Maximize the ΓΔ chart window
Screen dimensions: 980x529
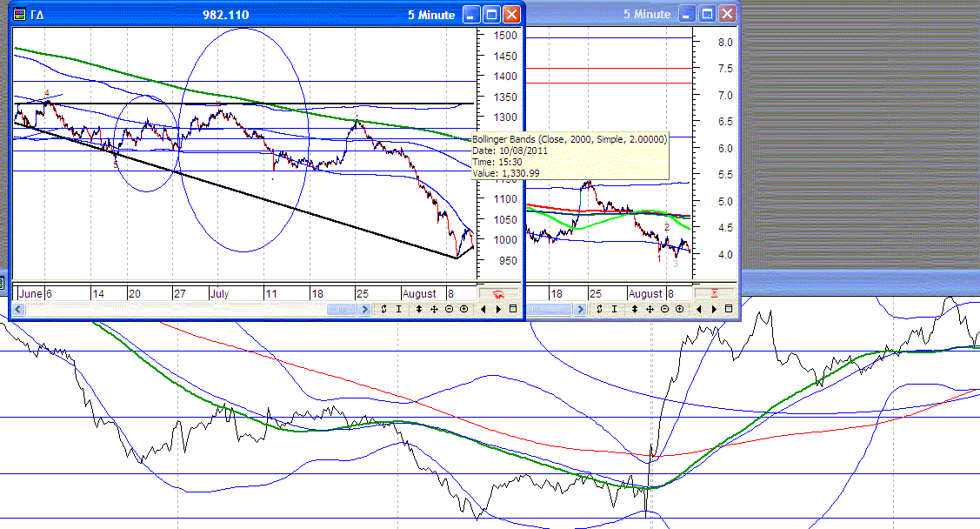(492, 15)
